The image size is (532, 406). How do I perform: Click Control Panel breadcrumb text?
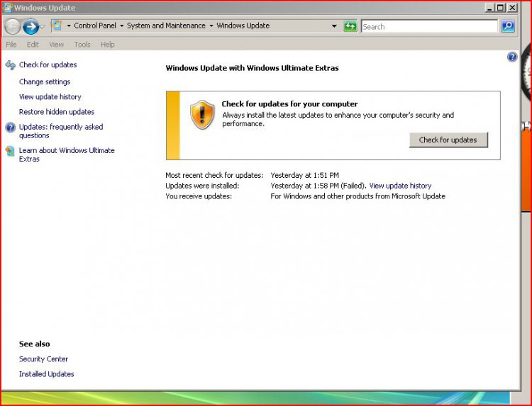point(95,26)
